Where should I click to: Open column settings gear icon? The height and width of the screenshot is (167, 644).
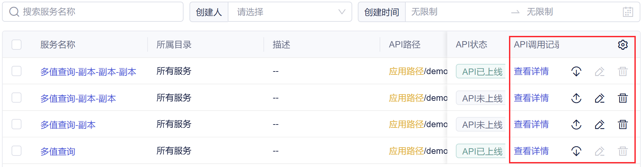click(623, 44)
